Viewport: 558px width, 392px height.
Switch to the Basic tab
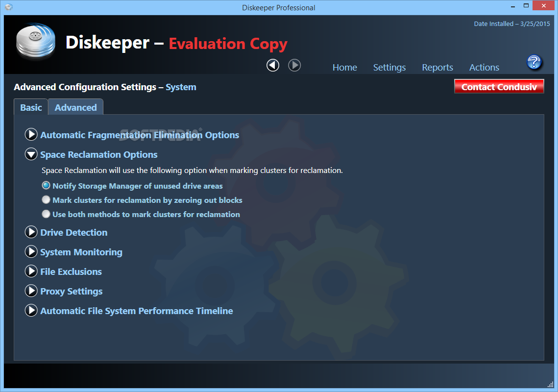tap(31, 107)
